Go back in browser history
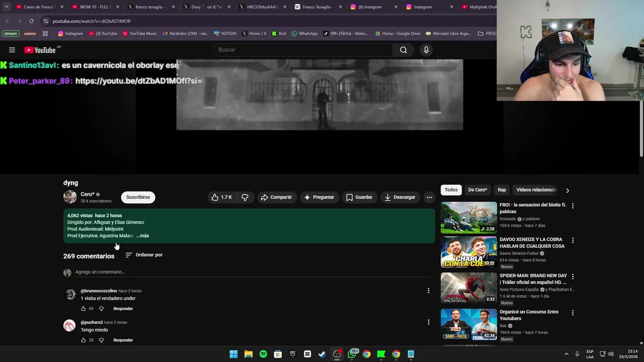 coord(7,21)
